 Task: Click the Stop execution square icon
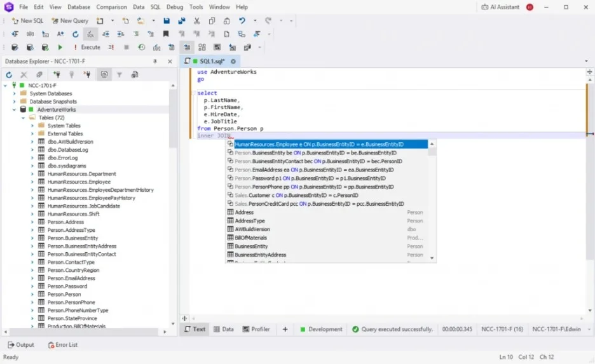(127, 48)
